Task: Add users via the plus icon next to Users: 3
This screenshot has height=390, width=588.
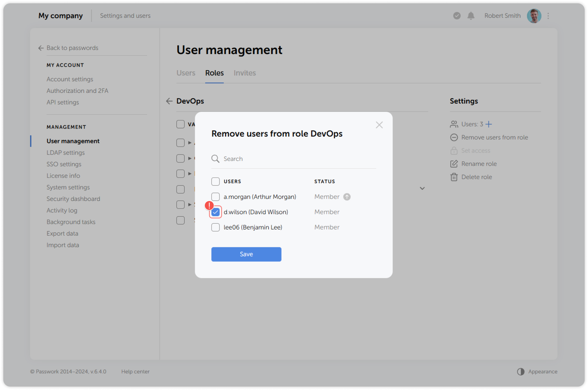Action: tap(489, 124)
